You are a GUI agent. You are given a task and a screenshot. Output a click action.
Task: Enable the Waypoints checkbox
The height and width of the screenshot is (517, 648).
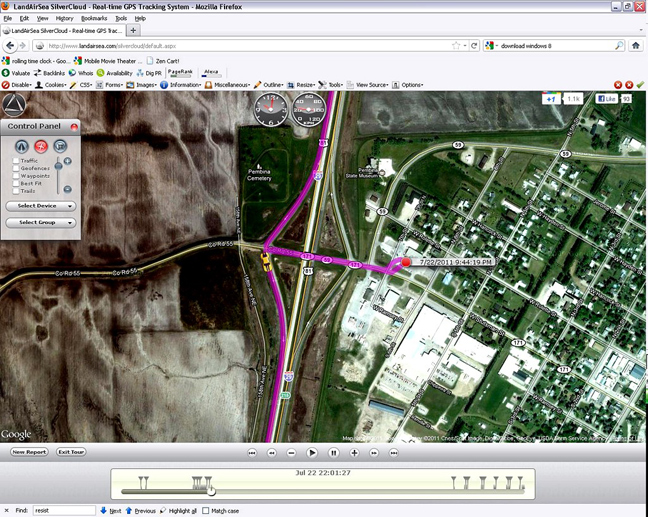(x=16, y=176)
